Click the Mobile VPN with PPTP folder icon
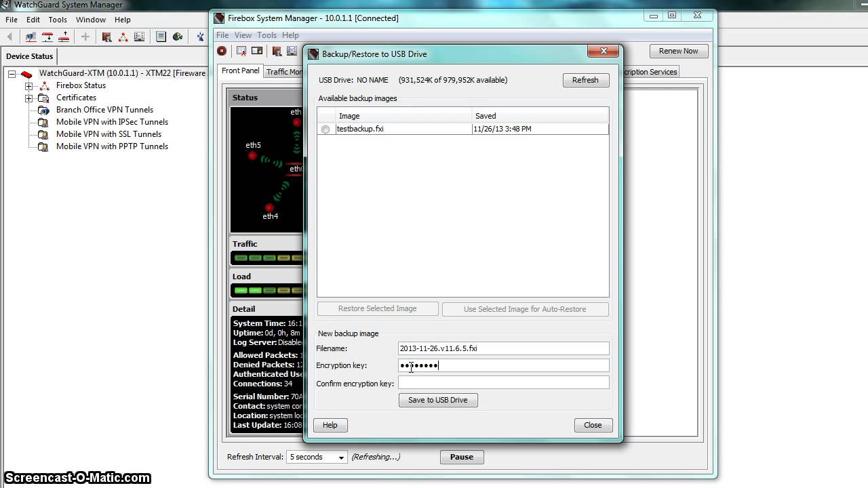Viewport: 868px width, 488px height. pyautogui.click(x=43, y=146)
